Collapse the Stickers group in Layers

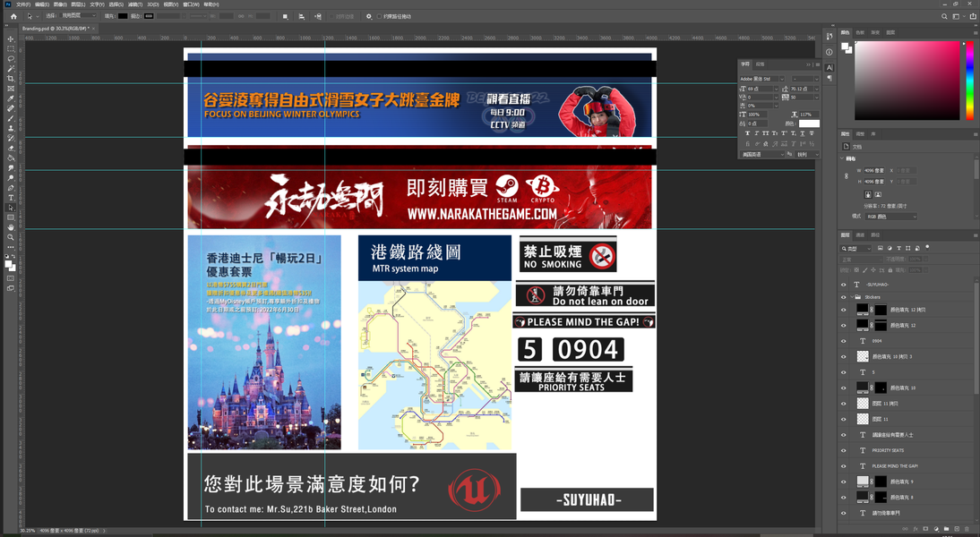pos(851,297)
